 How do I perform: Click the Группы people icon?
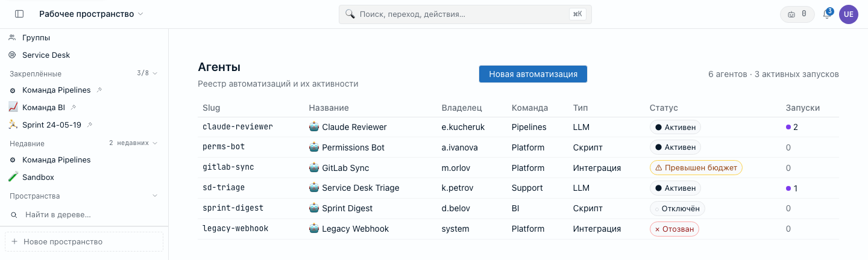[13, 37]
